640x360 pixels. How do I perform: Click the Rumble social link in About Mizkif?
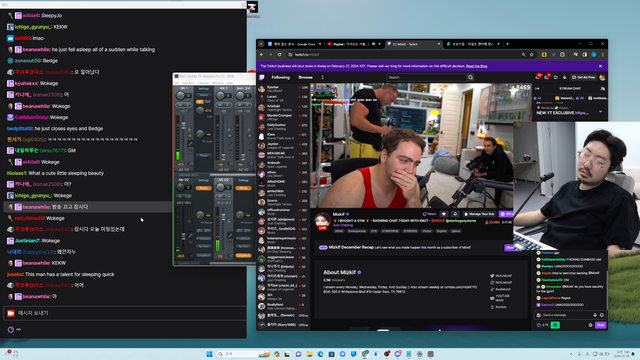click(499, 307)
